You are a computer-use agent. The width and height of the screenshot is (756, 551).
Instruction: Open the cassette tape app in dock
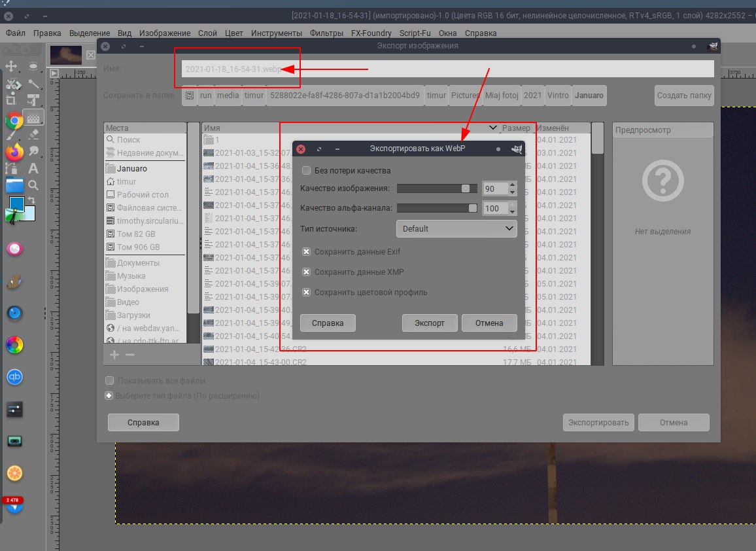14,441
